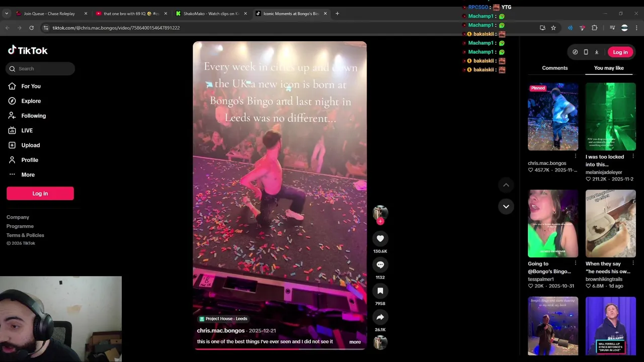
Task: Click the top-right Log in button
Action: pyautogui.click(x=620, y=52)
